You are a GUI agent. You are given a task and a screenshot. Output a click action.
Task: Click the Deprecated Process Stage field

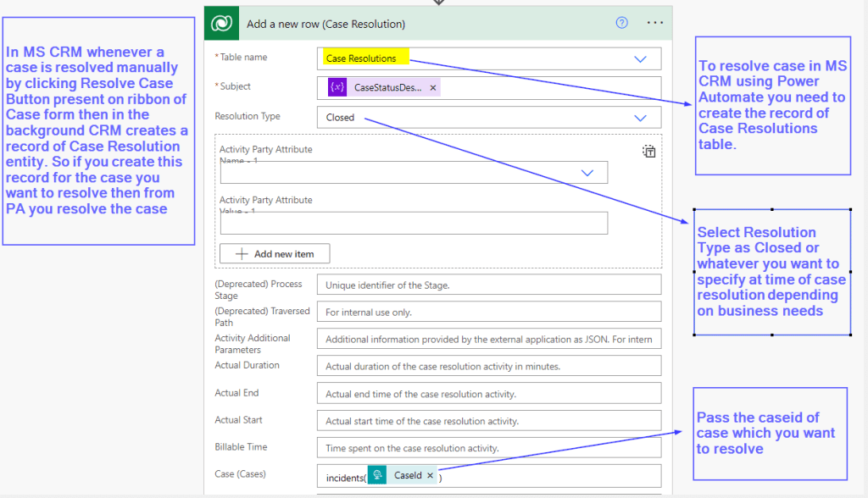pyautogui.click(x=488, y=285)
